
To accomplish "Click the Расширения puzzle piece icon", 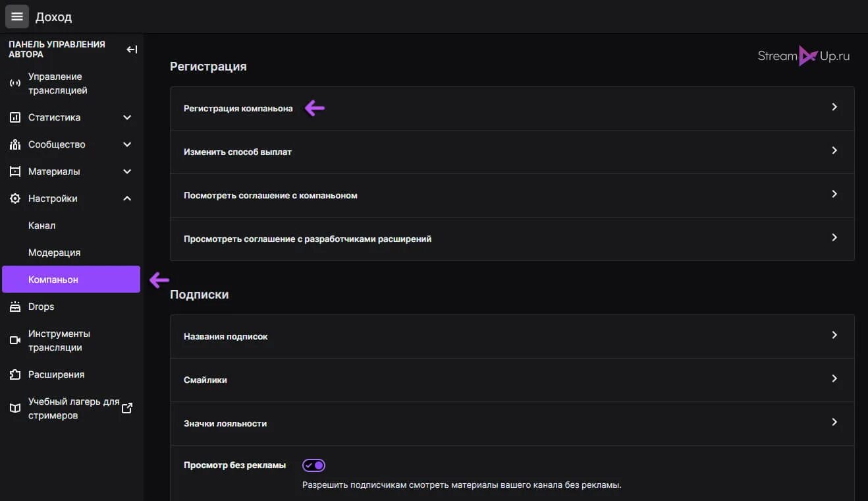I will point(15,374).
